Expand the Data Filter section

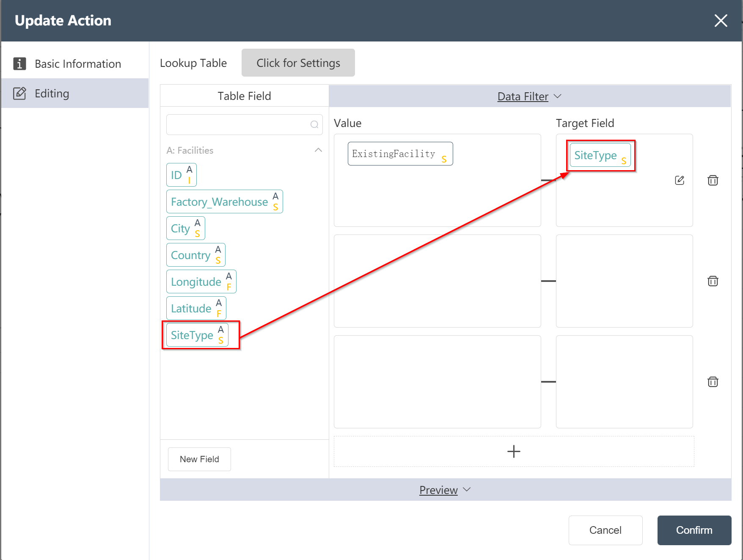(530, 96)
